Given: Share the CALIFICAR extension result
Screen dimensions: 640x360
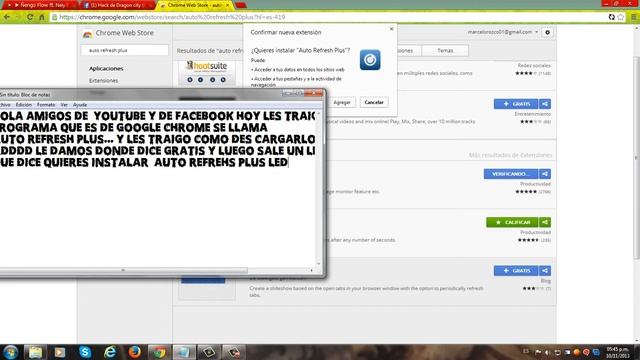Looking at the screenshot, I should tap(545, 222).
